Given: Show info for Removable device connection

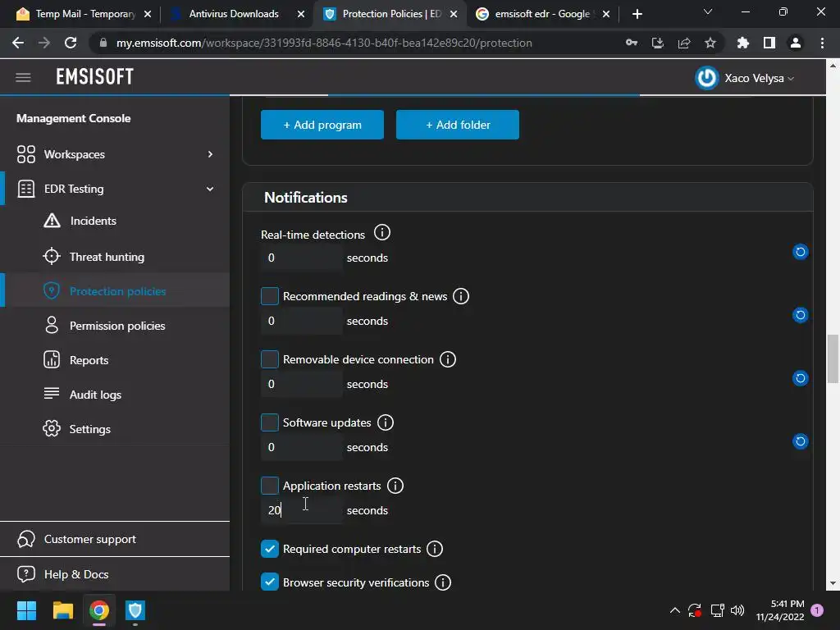Looking at the screenshot, I should 448,359.
